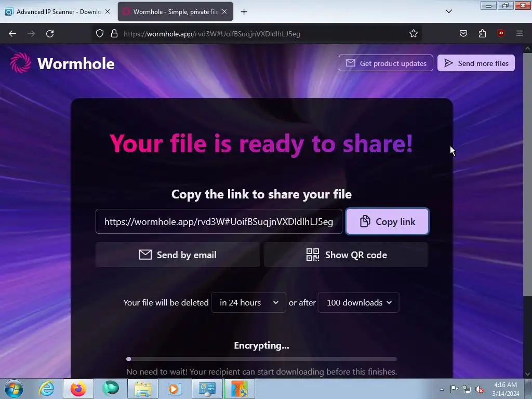Image resolution: width=532 pixels, height=399 pixels.
Task: Click the scrollbar up arrow
Action: point(528,49)
